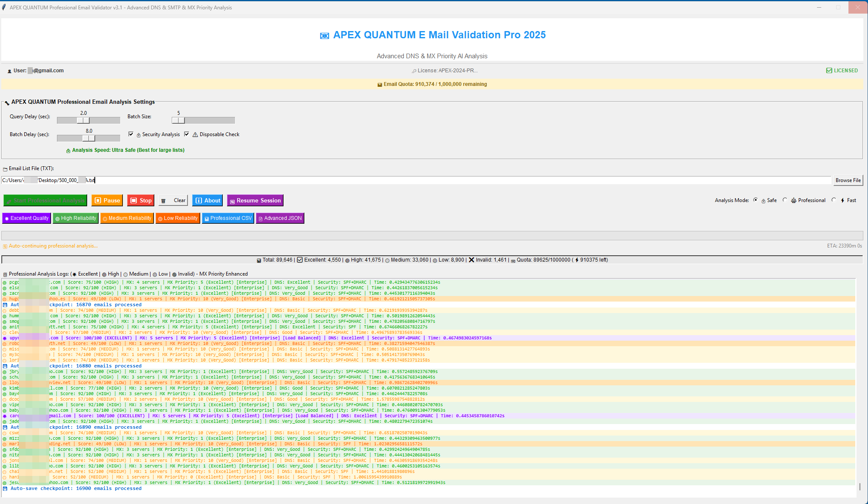Click the Browse File button
This screenshot has width=868, height=504.
tap(848, 180)
